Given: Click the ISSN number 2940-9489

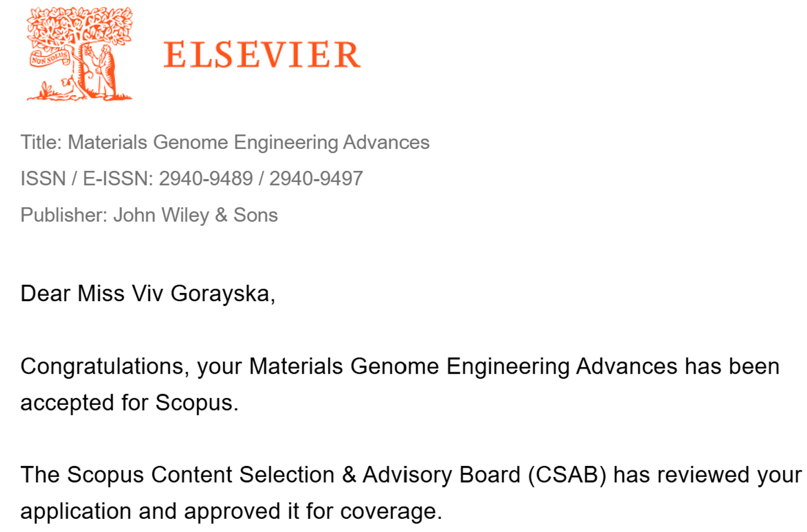Looking at the screenshot, I should (x=206, y=179).
